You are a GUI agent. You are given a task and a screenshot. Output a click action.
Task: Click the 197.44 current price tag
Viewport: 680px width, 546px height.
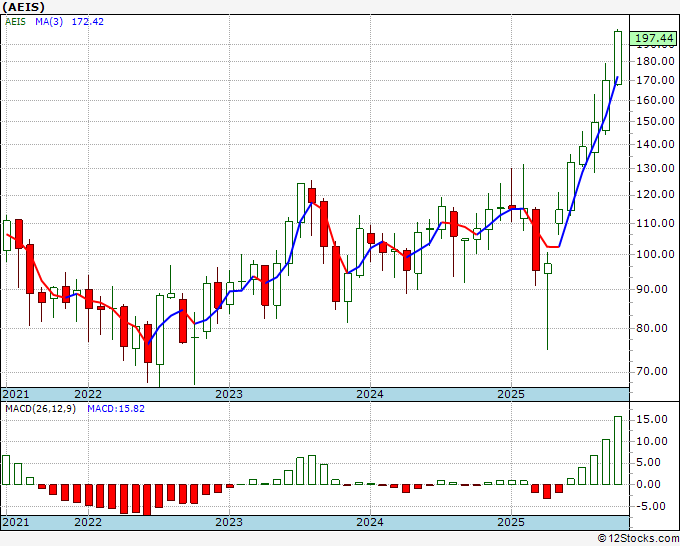(654, 38)
